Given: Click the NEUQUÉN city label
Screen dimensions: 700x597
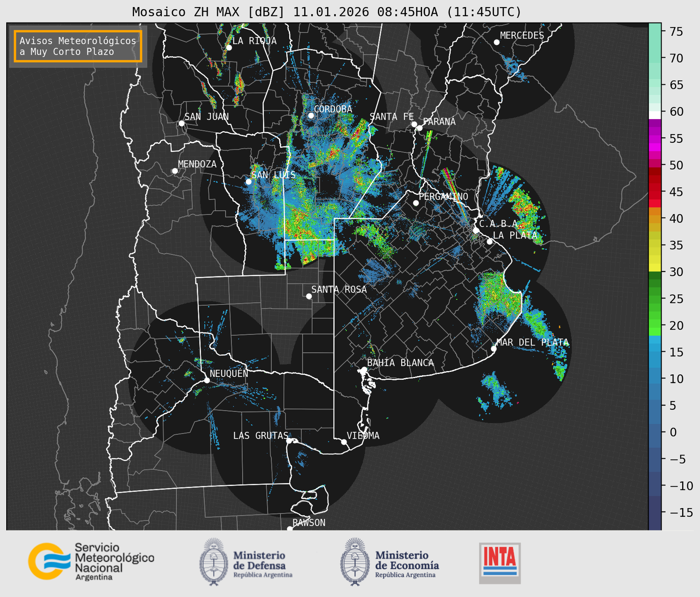Looking at the screenshot, I should click(229, 373).
